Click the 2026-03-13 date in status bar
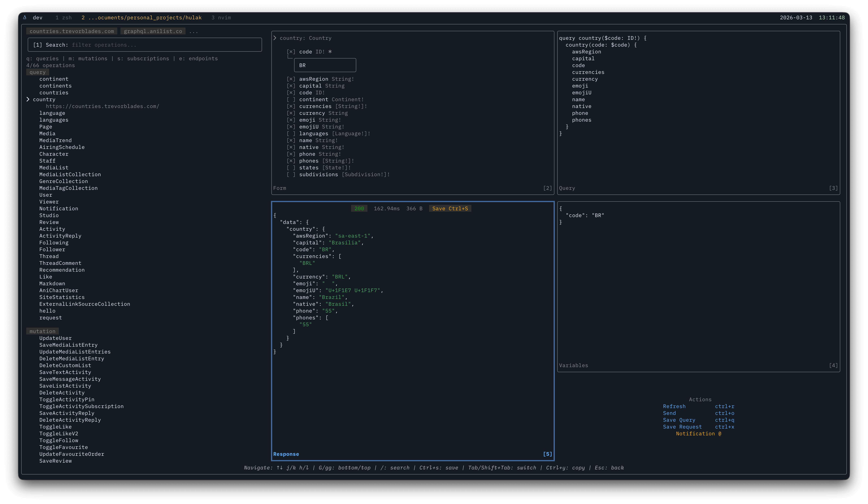868x504 pixels. pos(796,18)
